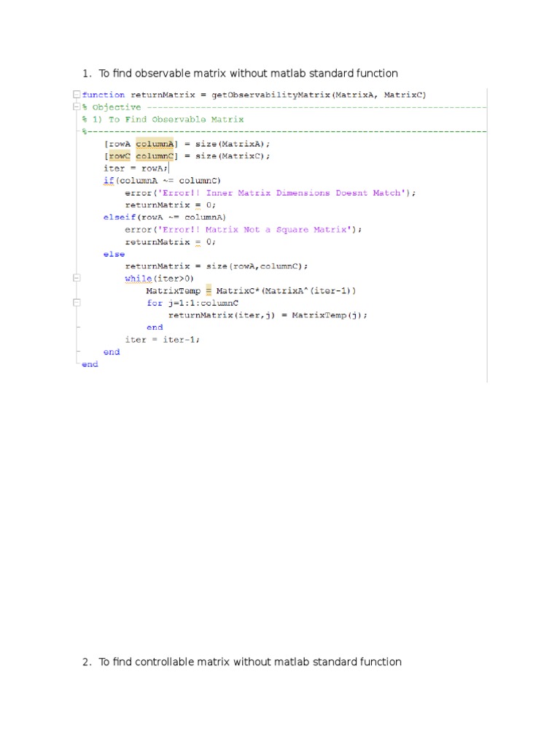Click string 'Error!! Matrix Not a Square Matrix'

pyautogui.click(x=254, y=230)
